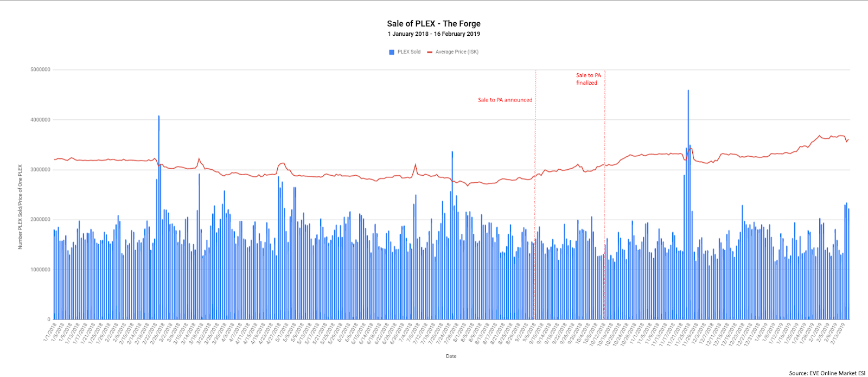Screen dimensions: 868x377
Task: Click the x-axis date label 5/1/2018
Action: point(282,333)
